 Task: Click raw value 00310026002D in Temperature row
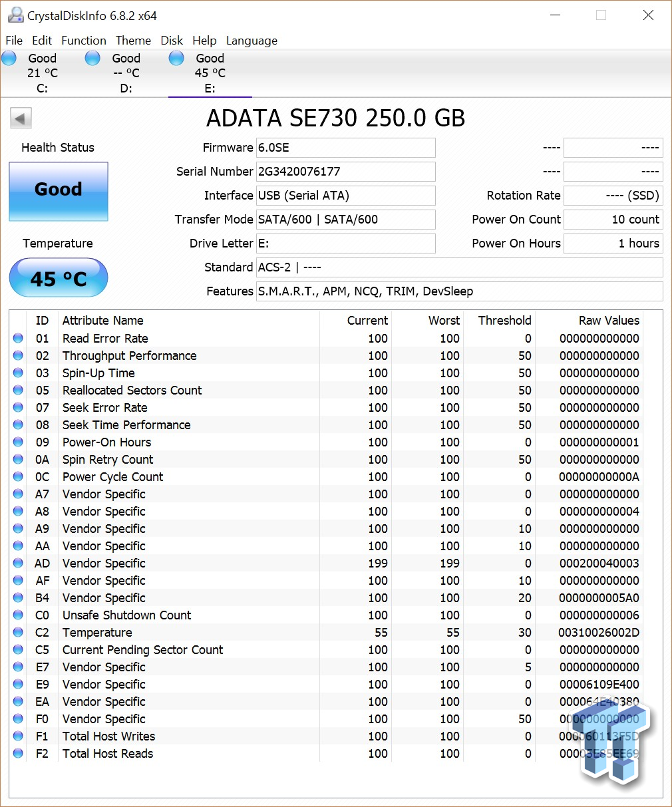pyautogui.click(x=599, y=633)
